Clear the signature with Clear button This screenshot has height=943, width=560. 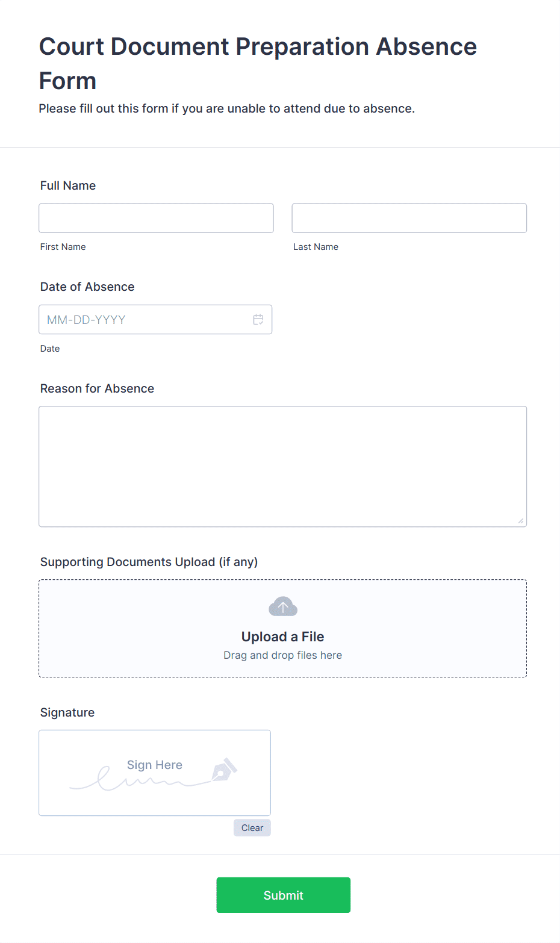coord(252,828)
